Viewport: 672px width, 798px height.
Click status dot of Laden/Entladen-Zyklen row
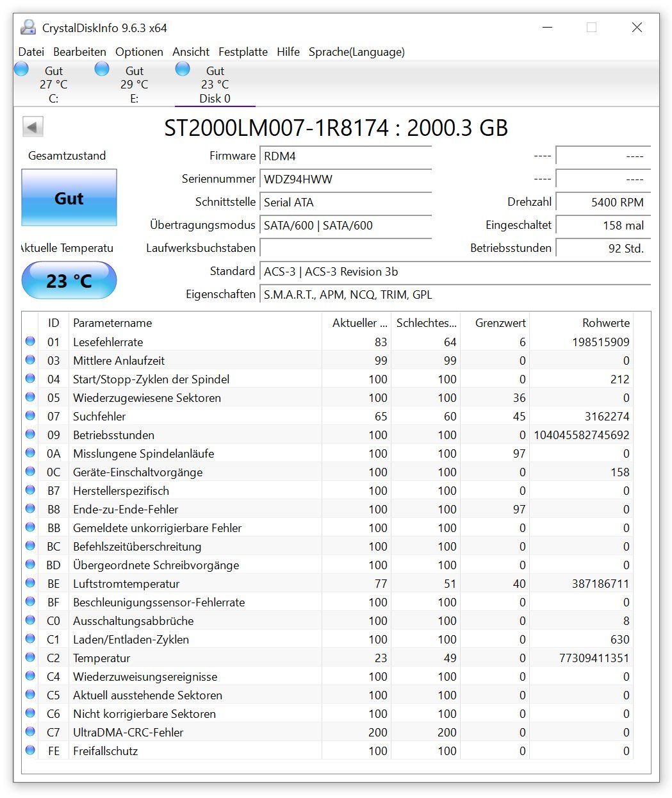30,639
